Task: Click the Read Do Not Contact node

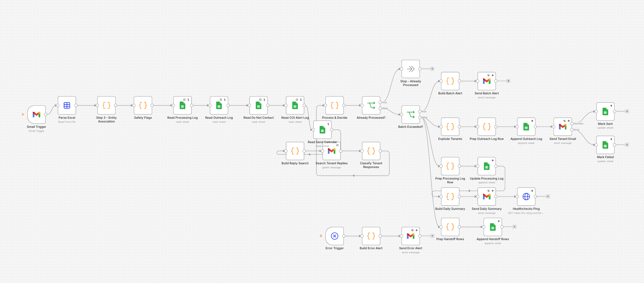Action: pos(258,105)
